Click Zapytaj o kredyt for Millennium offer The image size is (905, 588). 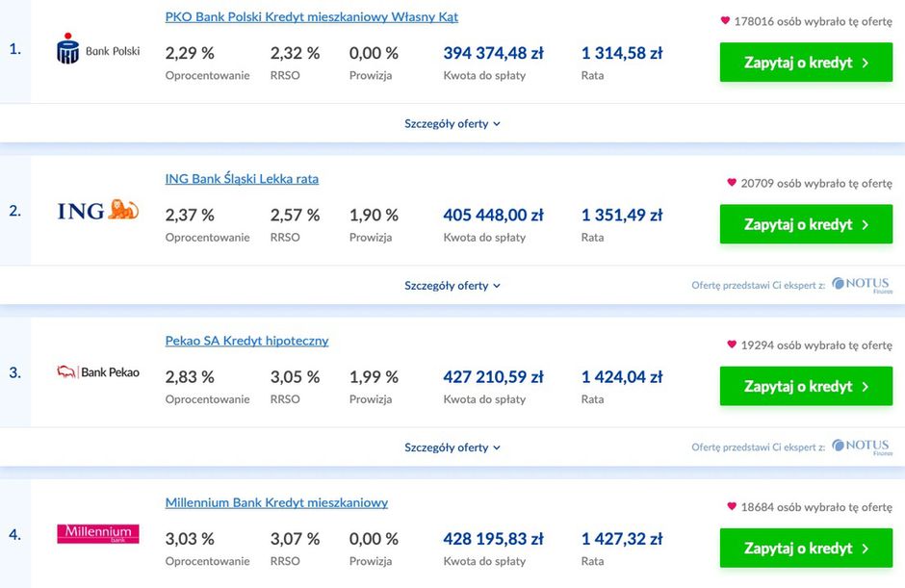click(806, 548)
